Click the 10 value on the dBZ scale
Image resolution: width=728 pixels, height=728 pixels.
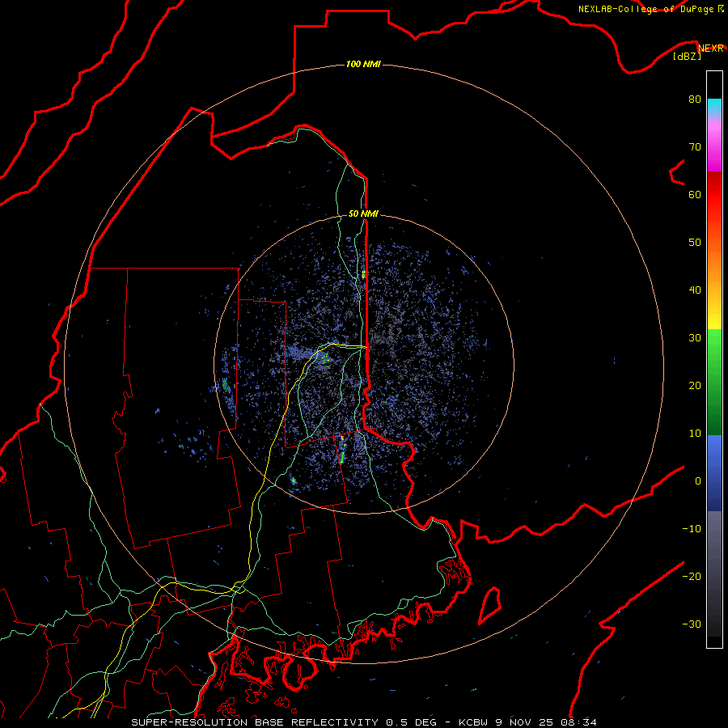(x=695, y=434)
